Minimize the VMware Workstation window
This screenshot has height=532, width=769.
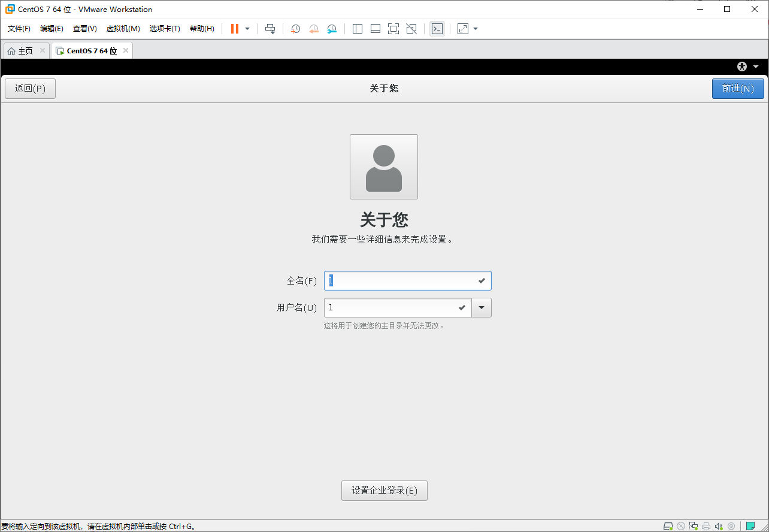point(700,9)
